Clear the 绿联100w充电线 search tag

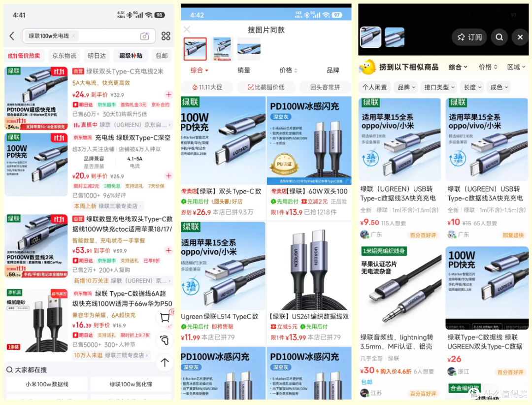tap(73, 35)
